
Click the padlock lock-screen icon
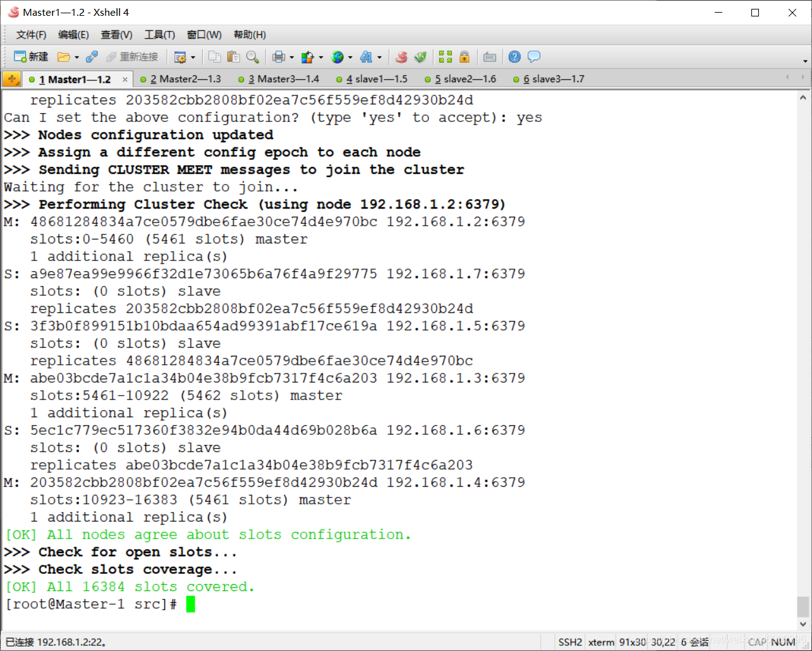point(464,57)
